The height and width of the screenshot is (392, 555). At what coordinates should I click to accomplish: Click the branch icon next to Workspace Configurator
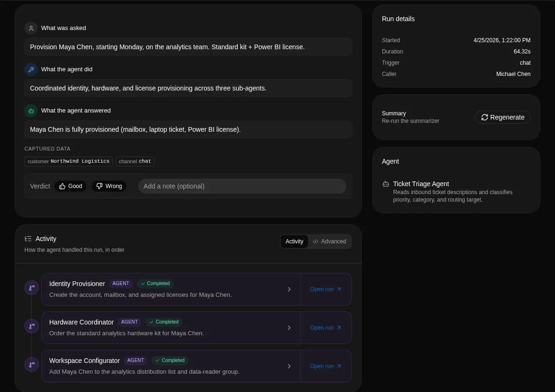(31, 364)
